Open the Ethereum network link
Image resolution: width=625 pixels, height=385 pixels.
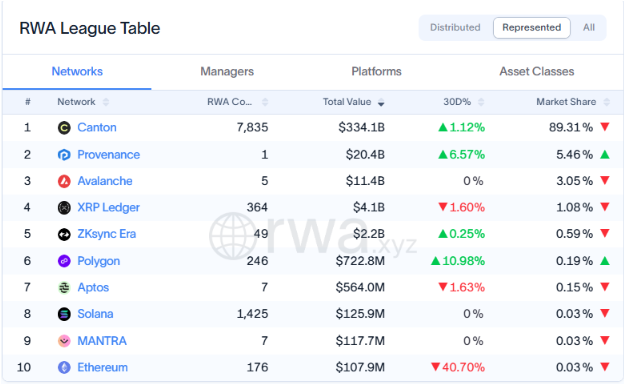pyautogui.click(x=102, y=367)
